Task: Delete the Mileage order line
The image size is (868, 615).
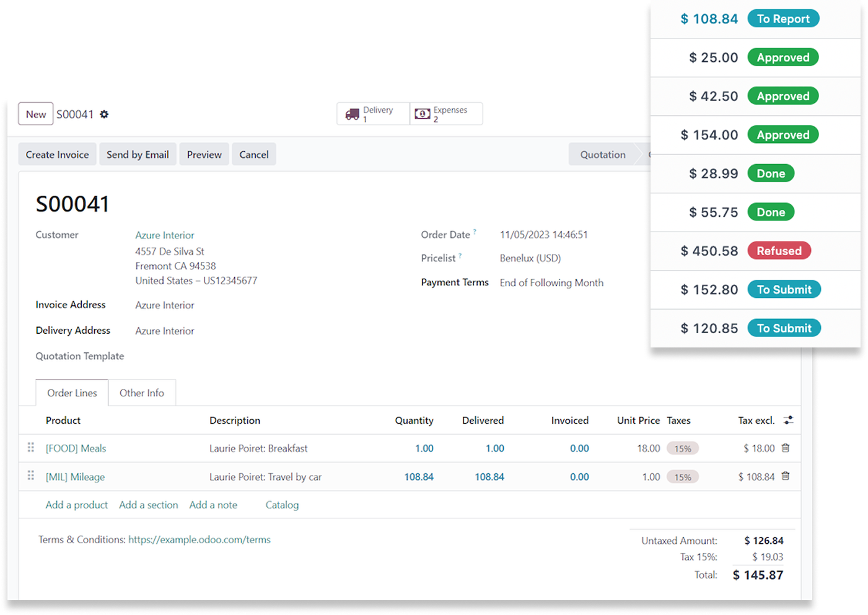Action: (786, 476)
